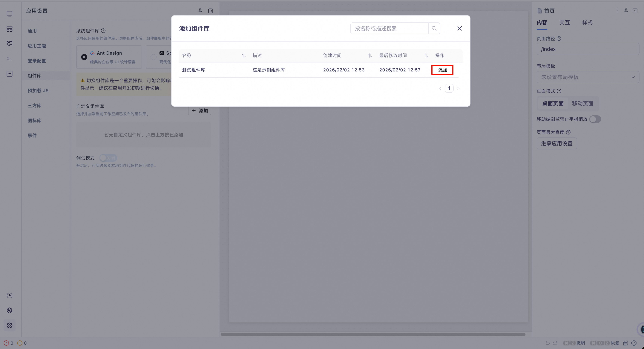Pin the 应用设置 panel
This screenshot has width=644, height=349.
pos(200,11)
